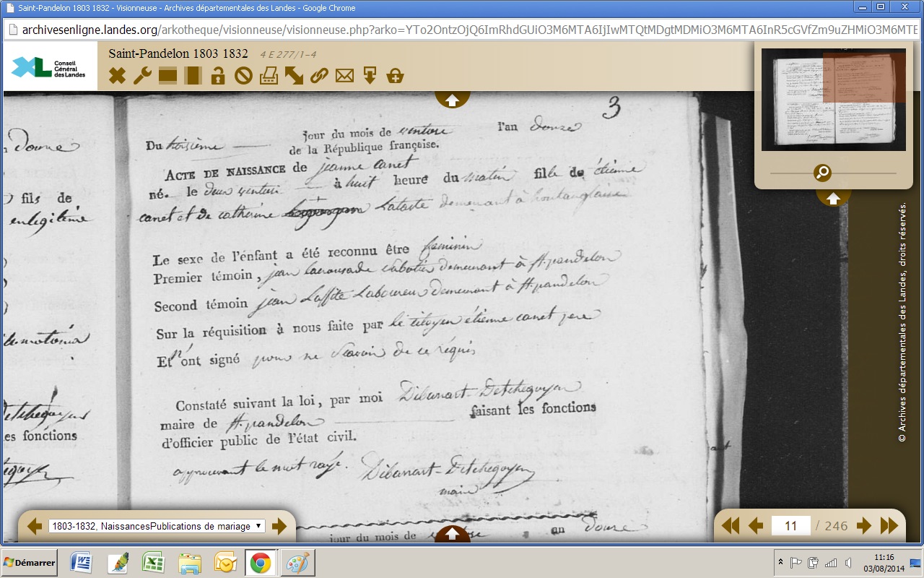This screenshot has height=578, width=924.
Task: Click the wrench settings icon
Action: tap(142, 75)
